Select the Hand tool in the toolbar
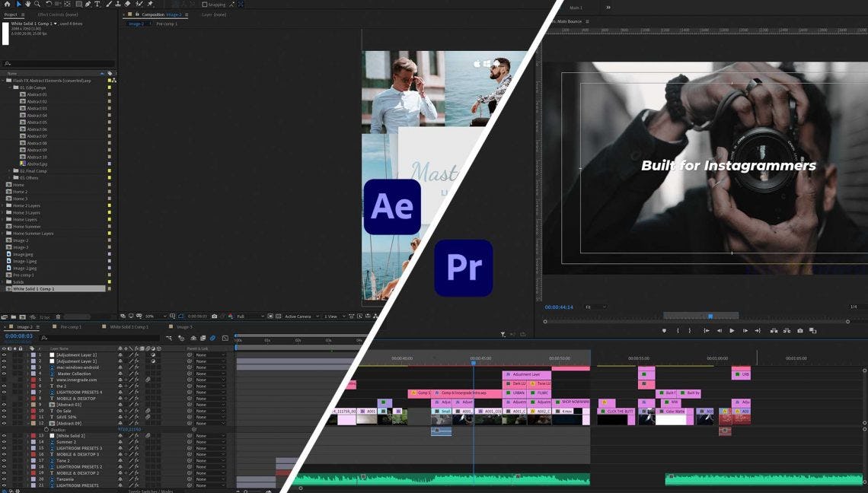The image size is (868, 493). click(x=28, y=4)
